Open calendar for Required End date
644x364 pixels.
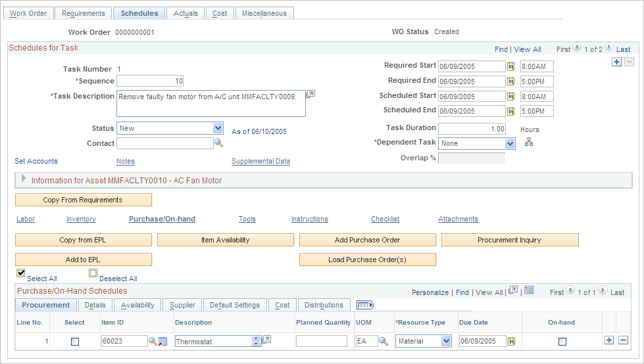(510, 81)
